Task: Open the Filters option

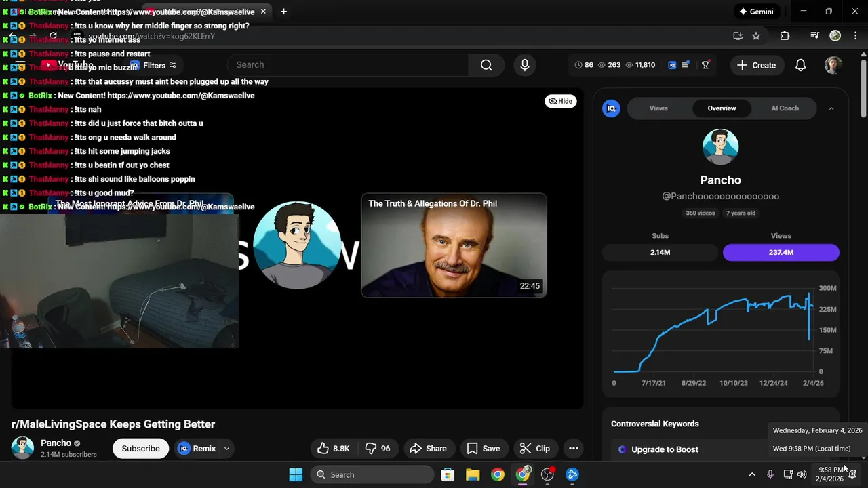Action: (x=153, y=66)
